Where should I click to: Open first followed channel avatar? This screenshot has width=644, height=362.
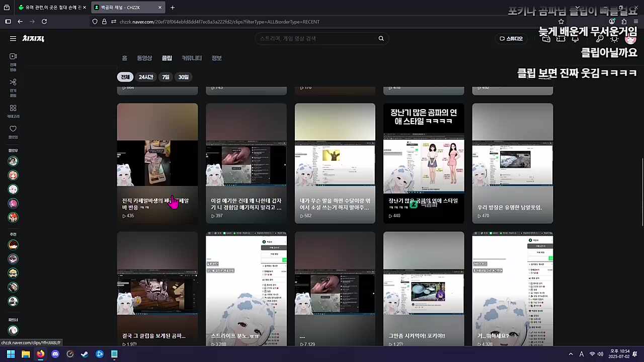[x=13, y=161]
